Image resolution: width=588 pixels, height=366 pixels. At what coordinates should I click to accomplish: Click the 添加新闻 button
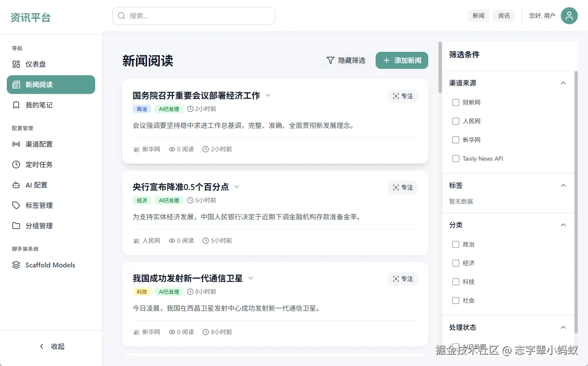pyautogui.click(x=402, y=60)
